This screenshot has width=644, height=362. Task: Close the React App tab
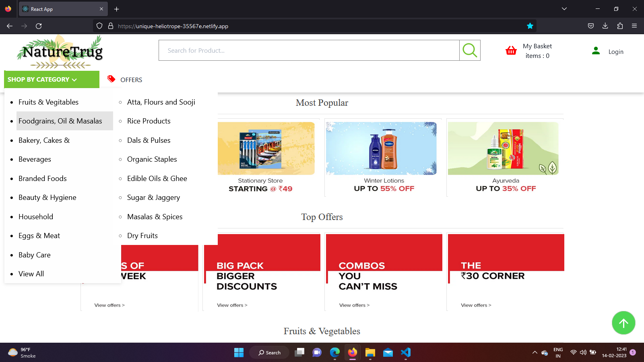coord(101,9)
